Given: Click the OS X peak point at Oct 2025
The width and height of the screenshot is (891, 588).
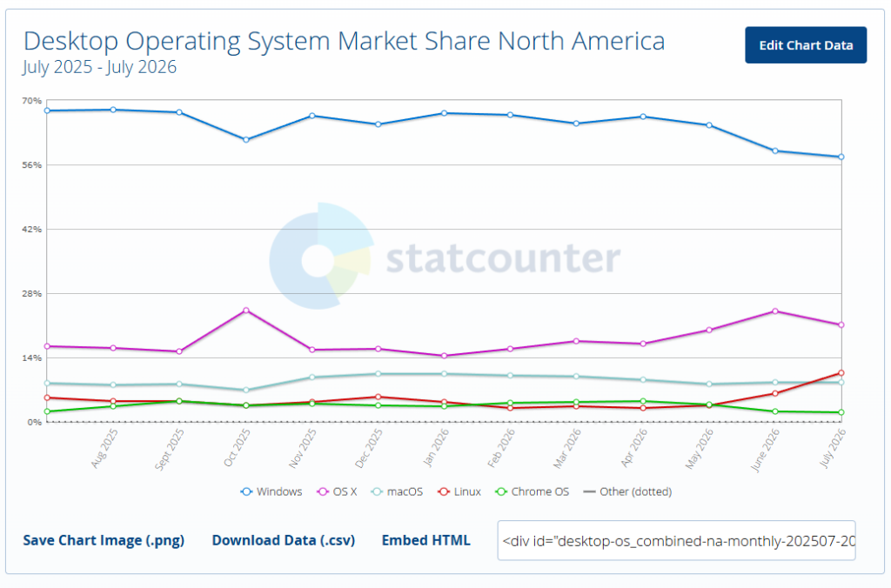Looking at the screenshot, I should click(246, 311).
